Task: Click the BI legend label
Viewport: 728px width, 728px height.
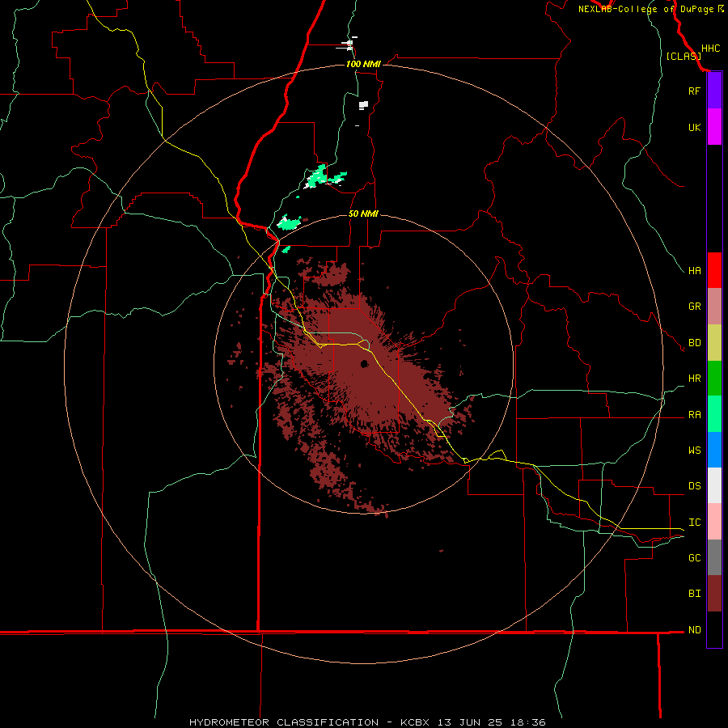Action: click(694, 594)
